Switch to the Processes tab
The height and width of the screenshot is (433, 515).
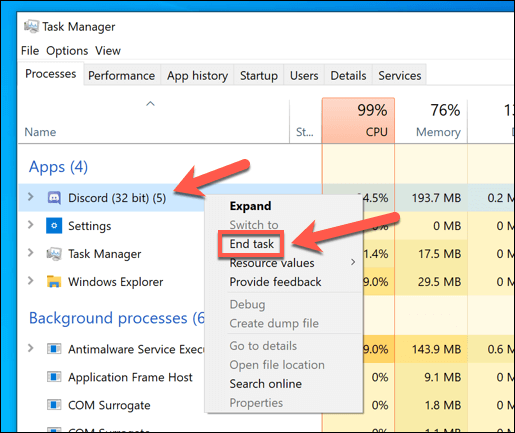[x=51, y=74]
